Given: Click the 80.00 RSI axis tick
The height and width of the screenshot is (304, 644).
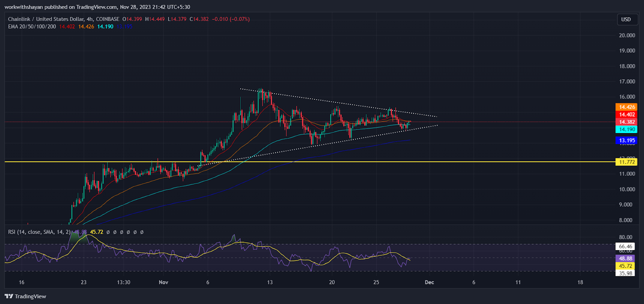Looking at the screenshot, I should click(626, 237).
